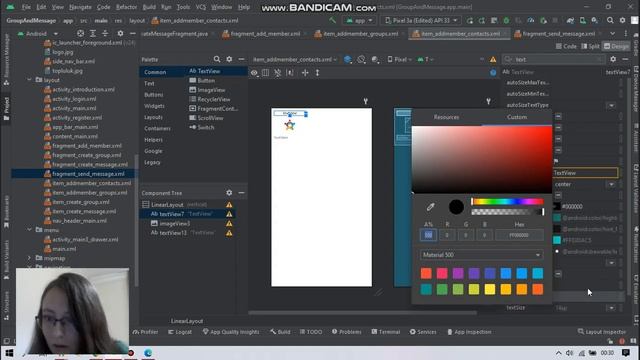Toggle view options eye icon in design toolbar
Image resolution: width=640 pixels, height=360 pixels.
pos(254,73)
